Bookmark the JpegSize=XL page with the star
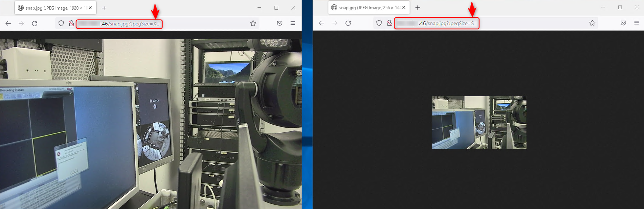The image size is (644, 209). 253,24
